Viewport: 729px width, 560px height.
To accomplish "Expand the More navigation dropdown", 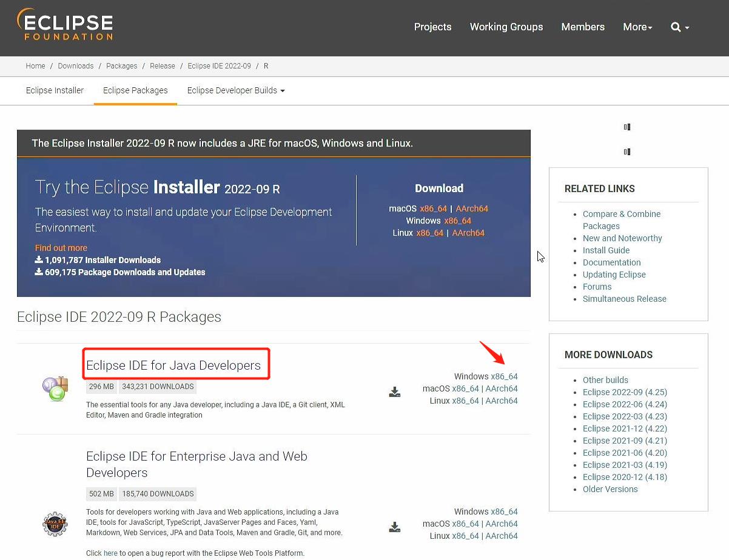I will (x=637, y=27).
